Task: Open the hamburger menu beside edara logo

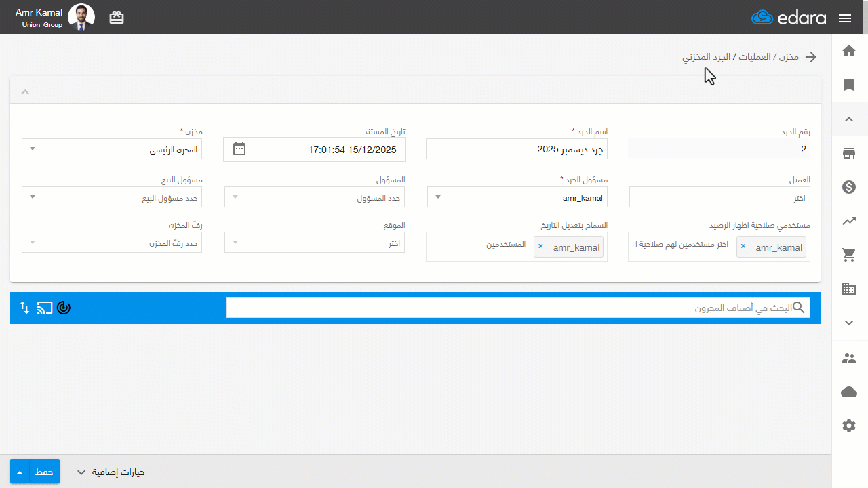Action: 845,18
